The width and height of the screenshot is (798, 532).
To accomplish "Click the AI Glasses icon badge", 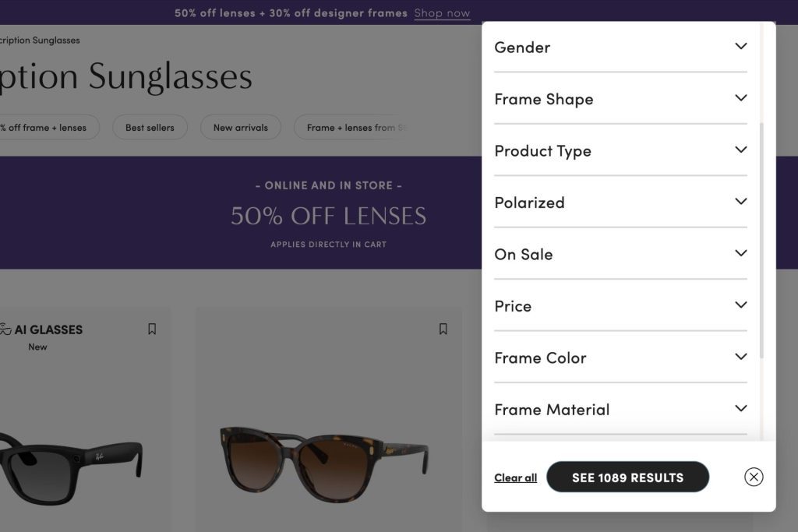I will (x=5, y=329).
